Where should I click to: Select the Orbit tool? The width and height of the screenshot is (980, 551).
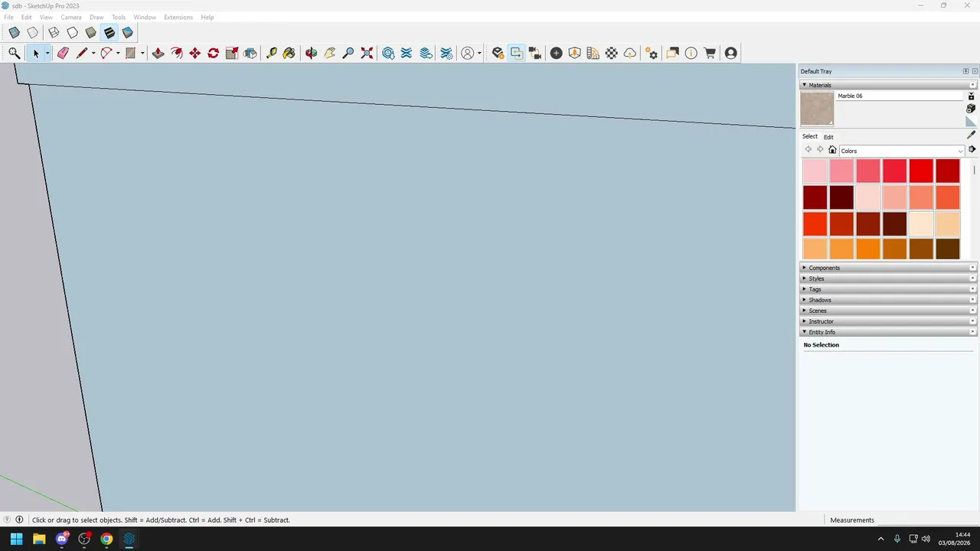click(x=311, y=53)
